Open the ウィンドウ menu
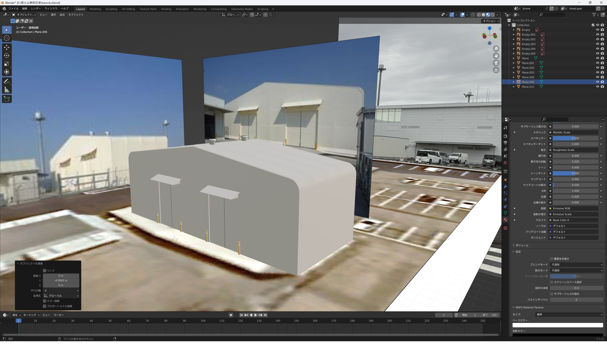Viewport: 607px width, 364px height. [x=51, y=9]
